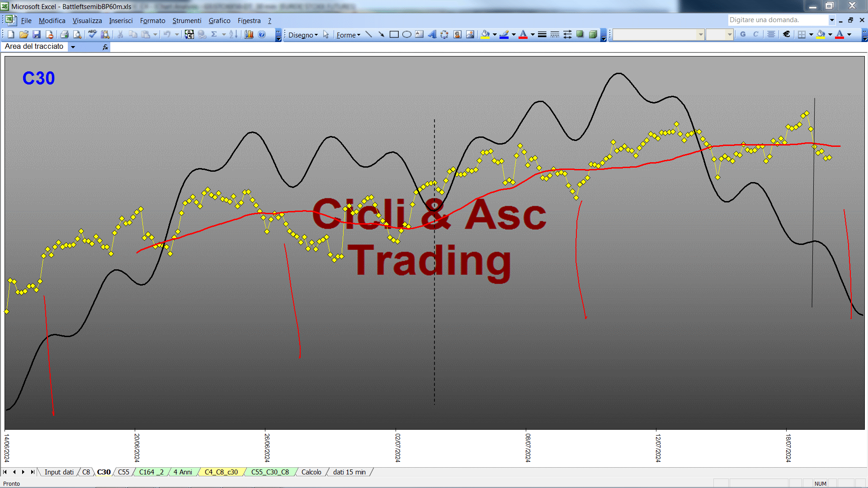Screen dimensions: 868x488
Task: Select the Rectangle shape tool
Action: pos(394,35)
